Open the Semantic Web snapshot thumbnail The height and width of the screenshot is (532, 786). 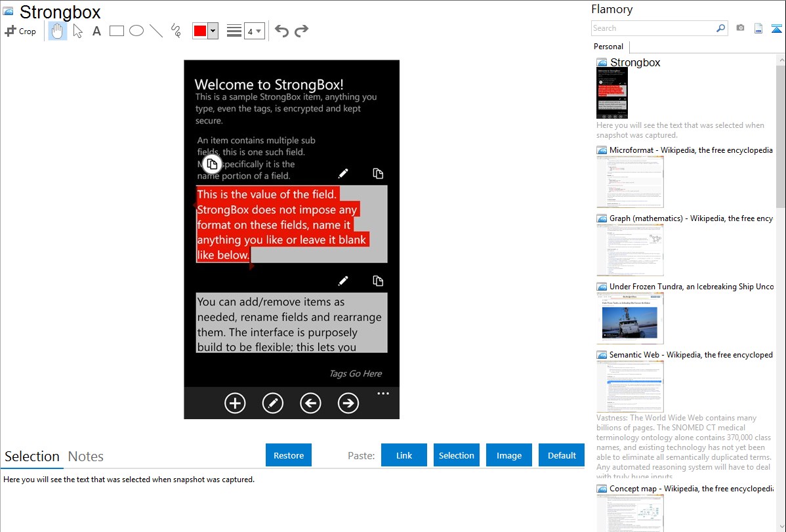[x=630, y=386]
